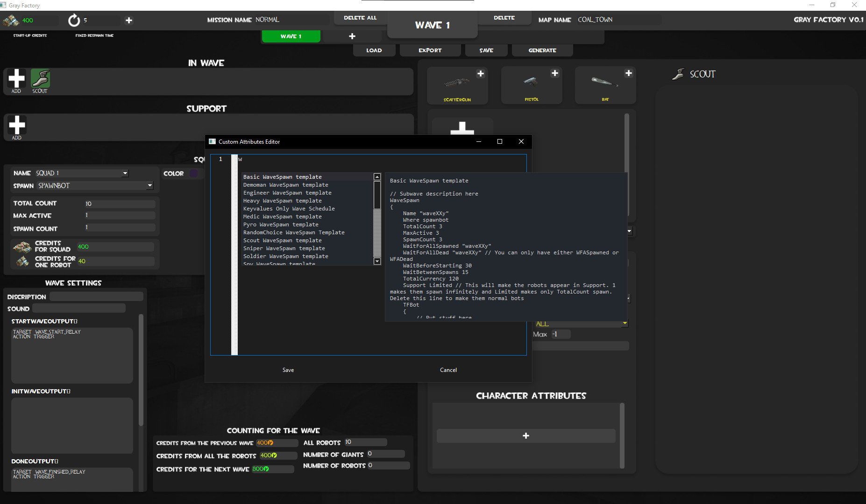866x504 pixels.
Task: Click plus icon next to respawn time
Action: point(129,21)
